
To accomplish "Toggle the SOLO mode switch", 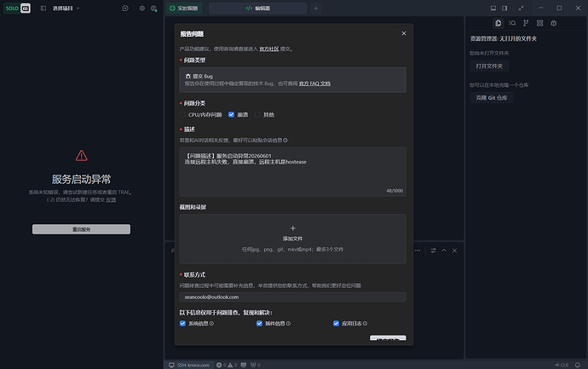I will click(17, 8).
